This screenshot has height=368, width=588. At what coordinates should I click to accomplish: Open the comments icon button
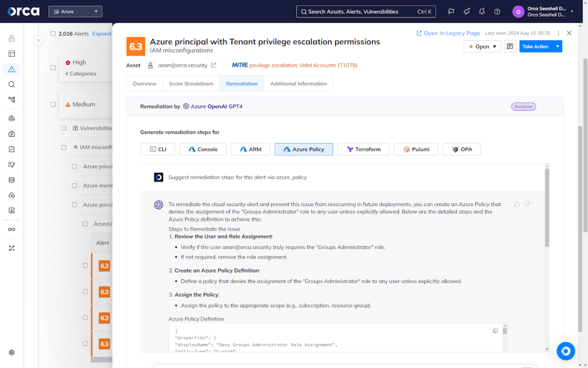(510, 46)
